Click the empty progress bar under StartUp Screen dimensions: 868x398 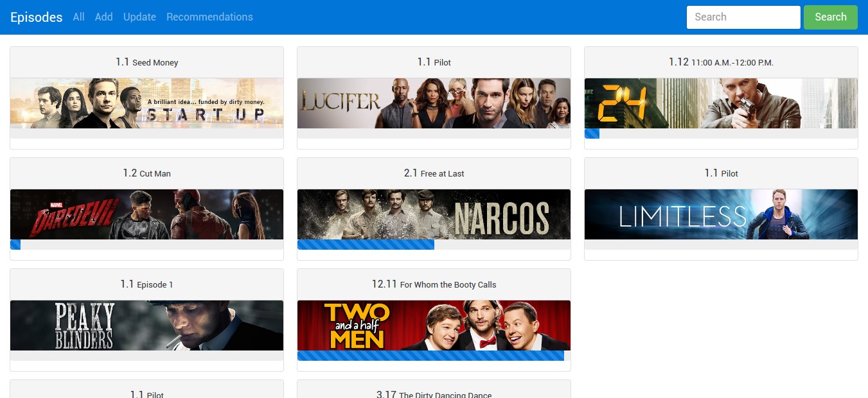tap(146, 134)
